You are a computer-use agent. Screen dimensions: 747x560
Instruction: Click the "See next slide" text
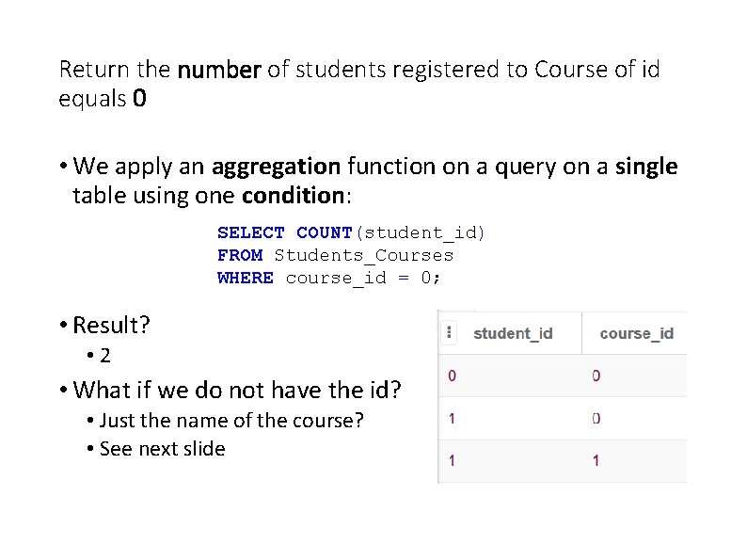click(162, 448)
